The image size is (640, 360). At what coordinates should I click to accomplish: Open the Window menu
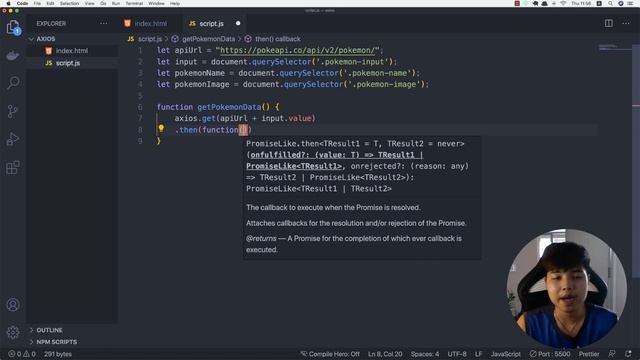(156, 3)
